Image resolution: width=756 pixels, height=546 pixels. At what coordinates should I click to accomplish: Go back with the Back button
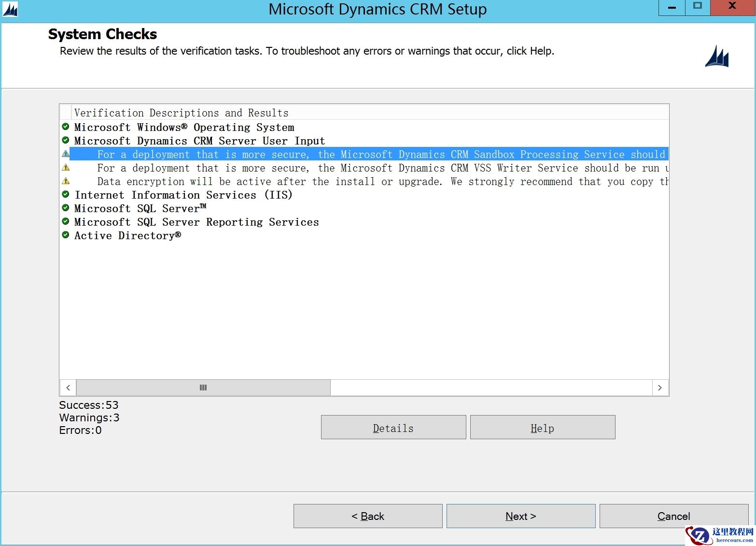click(368, 516)
